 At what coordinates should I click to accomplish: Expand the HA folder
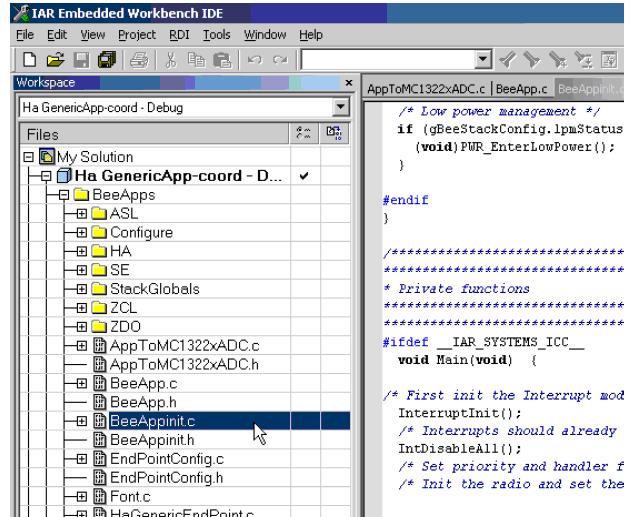click(x=82, y=251)
